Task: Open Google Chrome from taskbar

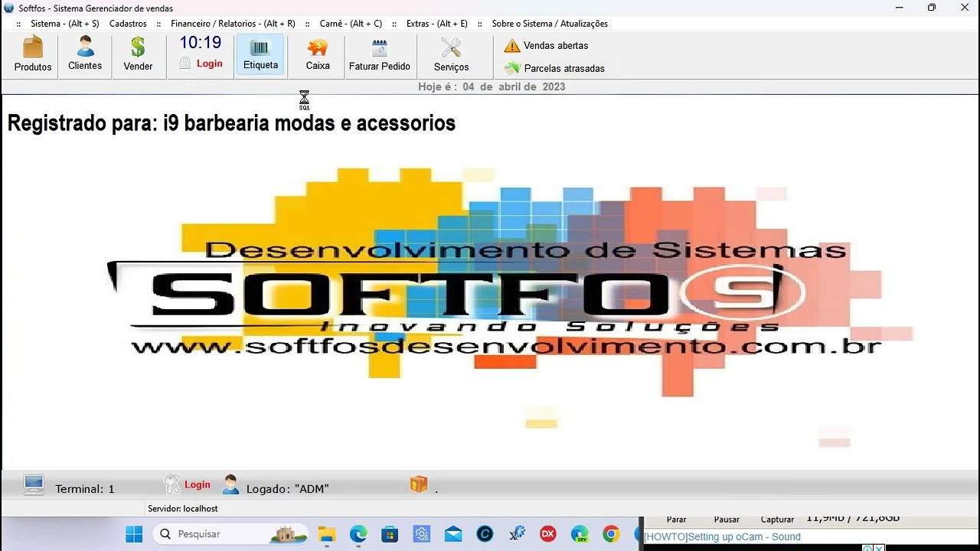Action: [611, 534]
